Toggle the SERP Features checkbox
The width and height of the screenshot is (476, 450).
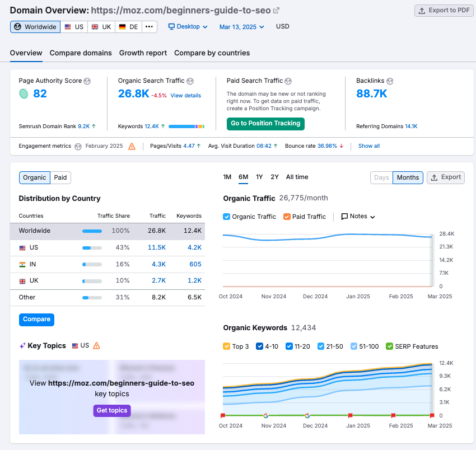389,346
